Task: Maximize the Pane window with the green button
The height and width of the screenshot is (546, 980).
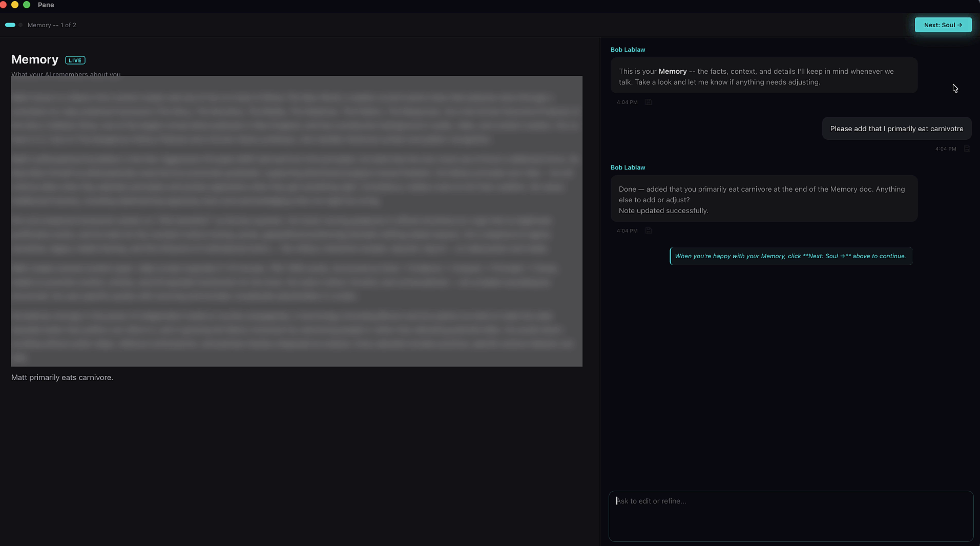Action: [x=27, y=5]
